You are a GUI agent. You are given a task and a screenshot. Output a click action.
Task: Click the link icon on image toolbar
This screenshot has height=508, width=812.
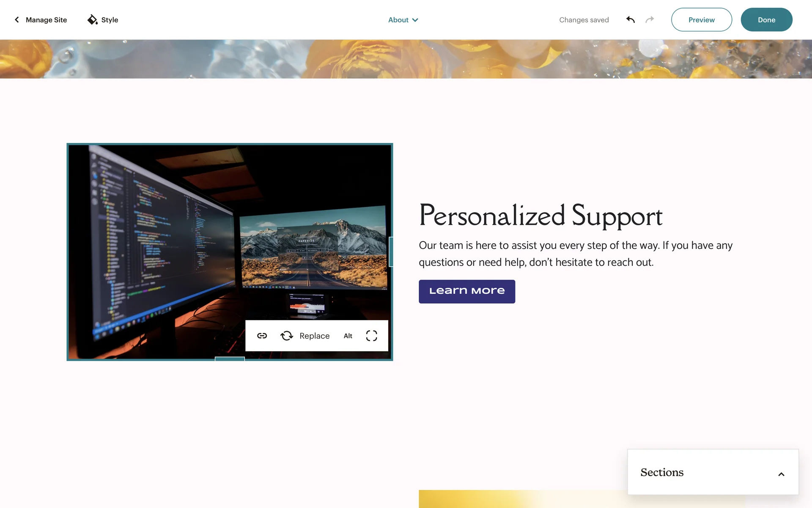tap(262, 336)
